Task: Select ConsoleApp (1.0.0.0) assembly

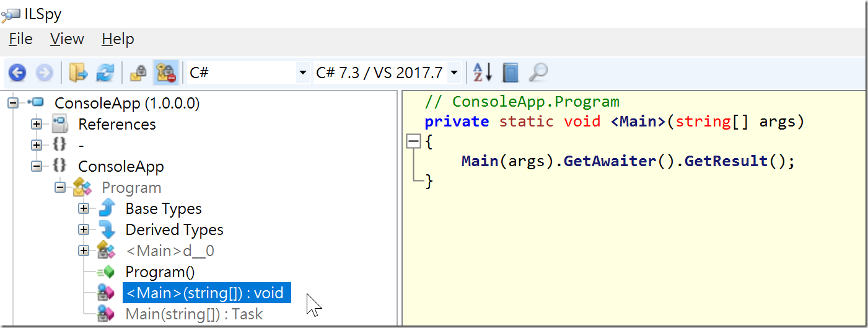Action: click(x=127, y=104)
